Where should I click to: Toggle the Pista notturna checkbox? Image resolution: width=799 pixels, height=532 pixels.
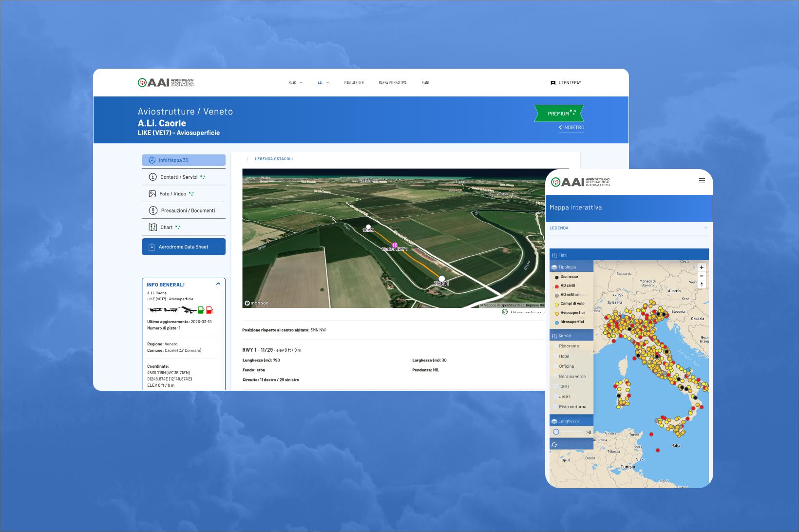point(555,407)
